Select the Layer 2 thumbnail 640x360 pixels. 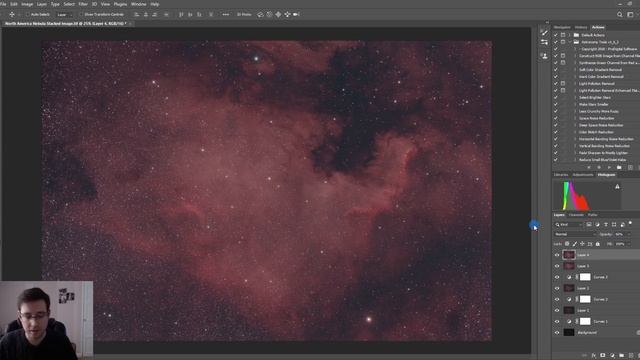tap(569, 288)
